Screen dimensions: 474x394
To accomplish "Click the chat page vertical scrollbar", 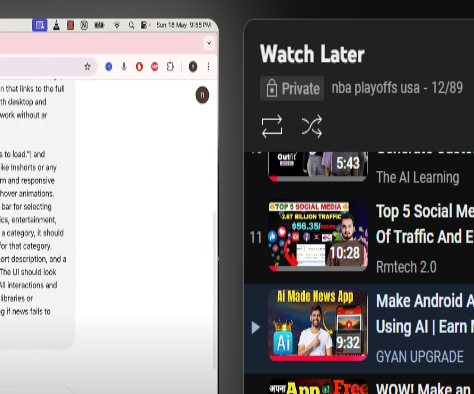I will [215, 290].
